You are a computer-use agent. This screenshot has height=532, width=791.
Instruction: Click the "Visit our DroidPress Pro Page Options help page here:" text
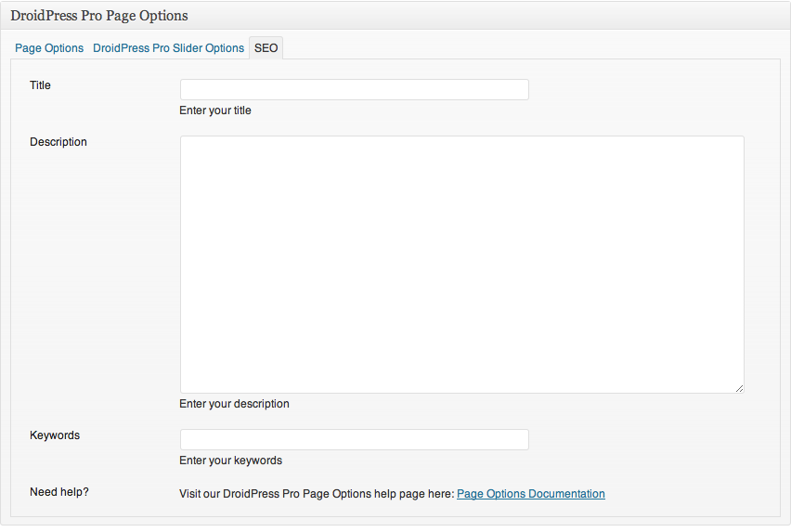click(x=317, y=494)
